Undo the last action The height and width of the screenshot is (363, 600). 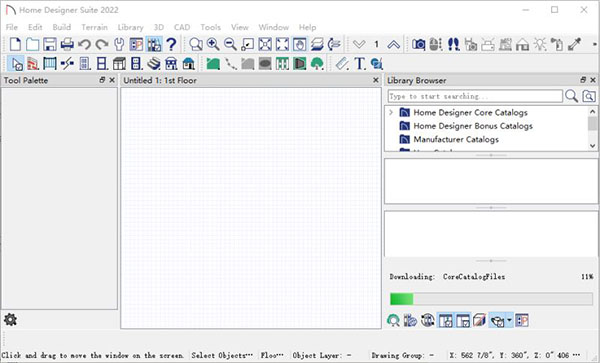[84, 44]
